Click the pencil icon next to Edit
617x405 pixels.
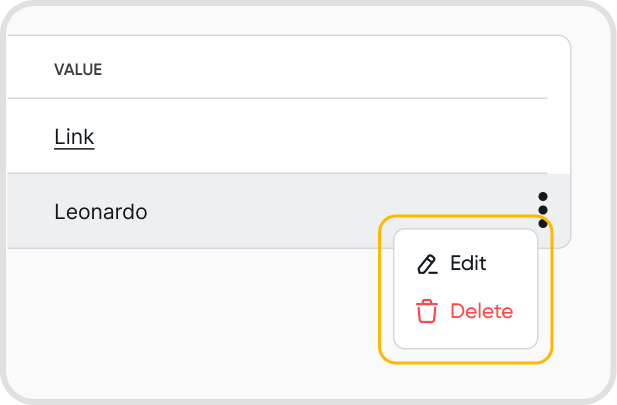pos(427,264)
